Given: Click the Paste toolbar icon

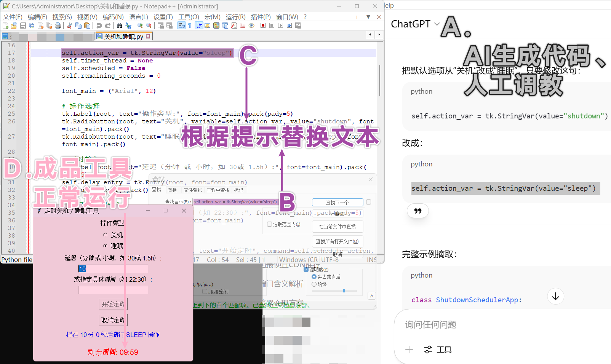Looking at the screenshot, I should coord(87,26).
